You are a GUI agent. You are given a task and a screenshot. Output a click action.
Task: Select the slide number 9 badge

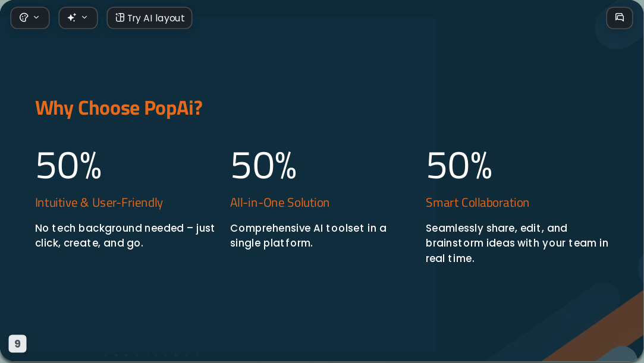[18, 344]
